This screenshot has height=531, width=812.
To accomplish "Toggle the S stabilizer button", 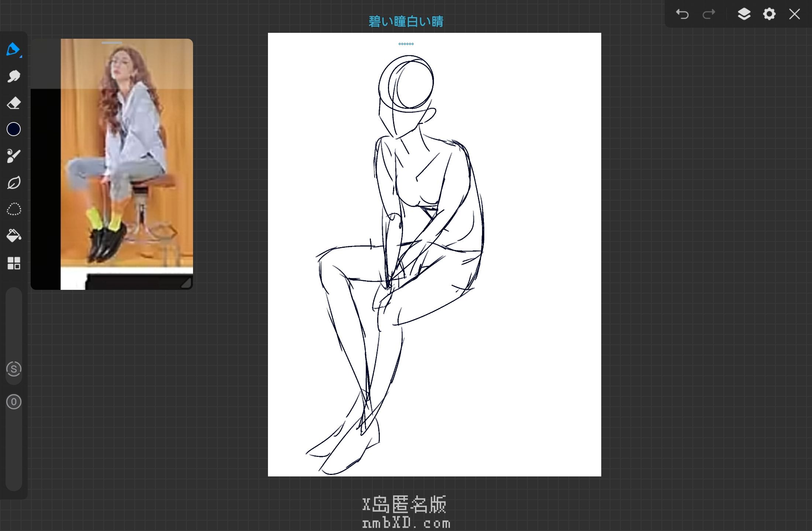I will click(14, 369).
